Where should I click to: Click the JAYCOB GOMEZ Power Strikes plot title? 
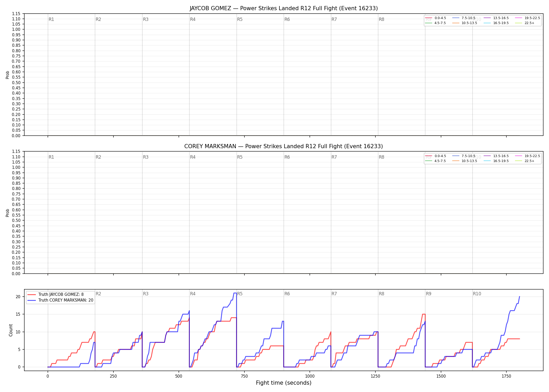[284, 8]
